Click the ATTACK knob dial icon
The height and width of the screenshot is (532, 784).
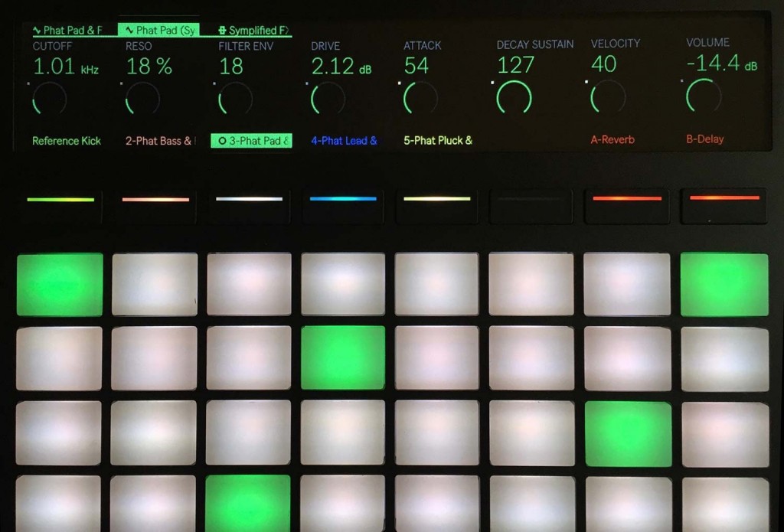[x=420, y=98]
